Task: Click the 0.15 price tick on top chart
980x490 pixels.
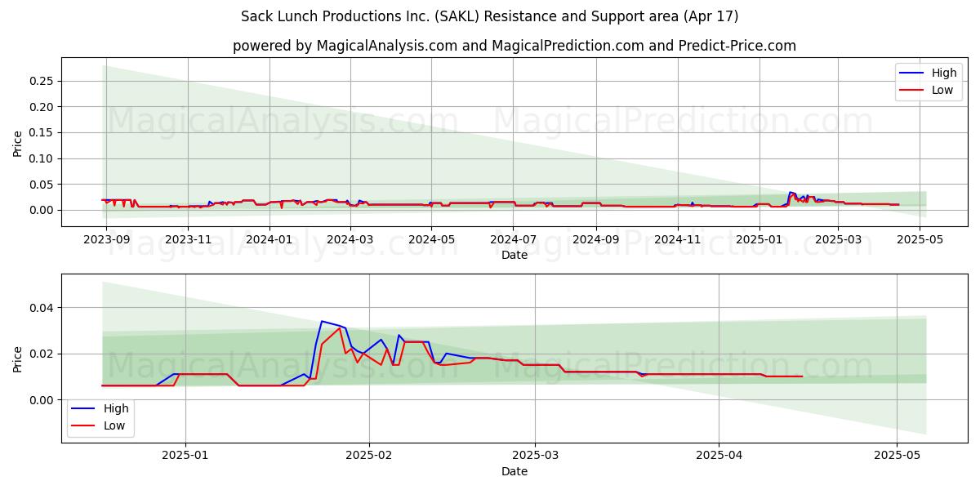Action: (42, 132)
